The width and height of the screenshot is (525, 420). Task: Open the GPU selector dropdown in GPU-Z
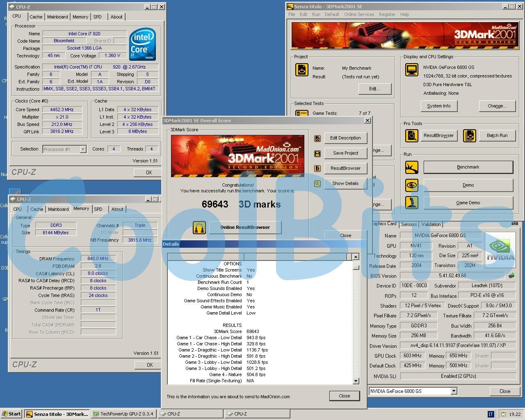454,391
